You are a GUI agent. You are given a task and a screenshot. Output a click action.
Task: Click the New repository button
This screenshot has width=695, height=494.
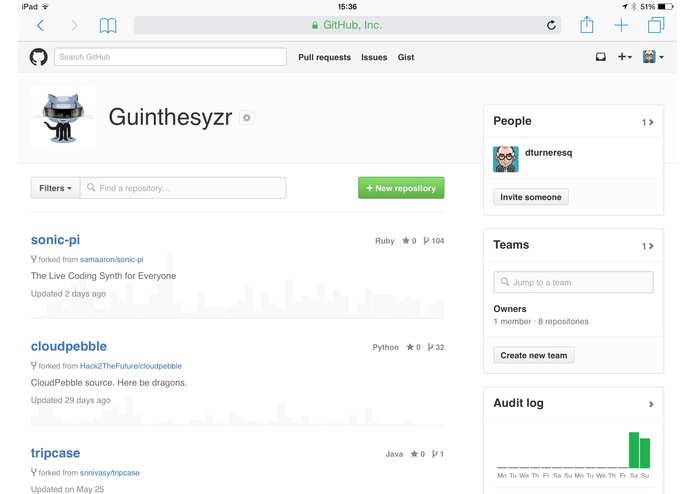[x=401, y=188]
